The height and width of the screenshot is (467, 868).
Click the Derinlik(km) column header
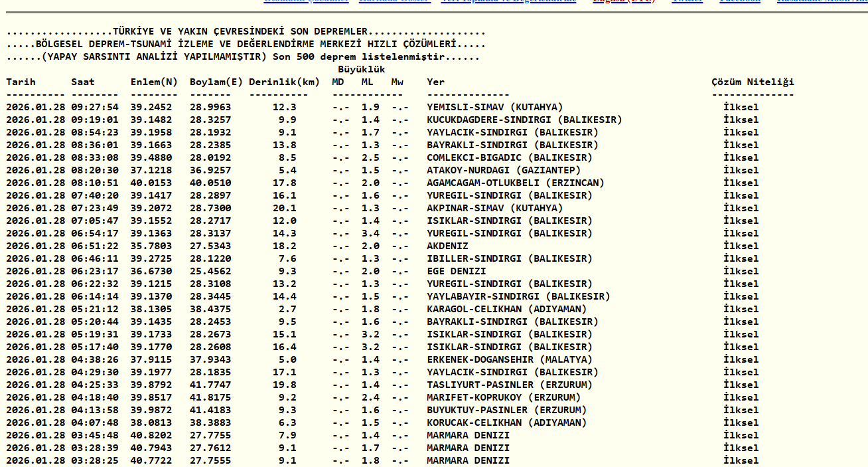(284, 82)
